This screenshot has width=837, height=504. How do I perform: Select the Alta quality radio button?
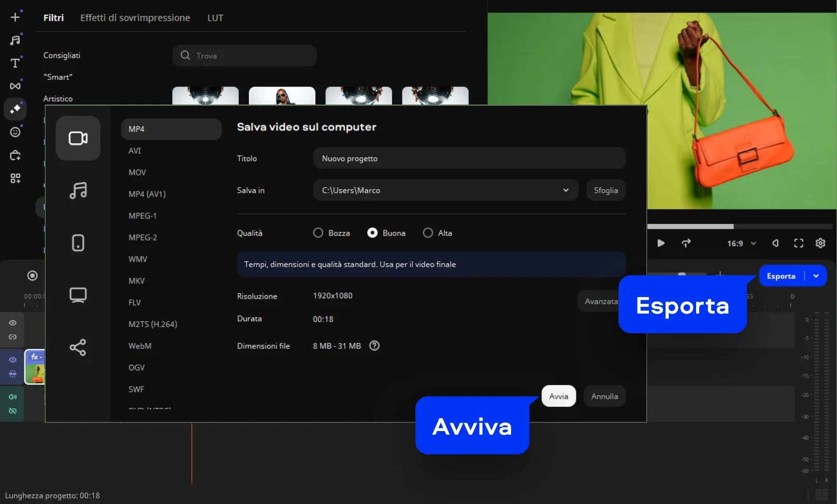tap(428, 233)
